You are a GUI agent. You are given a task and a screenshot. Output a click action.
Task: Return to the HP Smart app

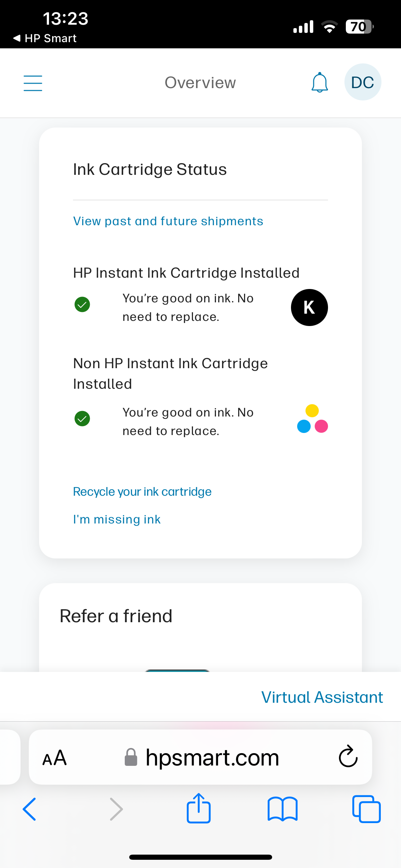tap(45, 38)
